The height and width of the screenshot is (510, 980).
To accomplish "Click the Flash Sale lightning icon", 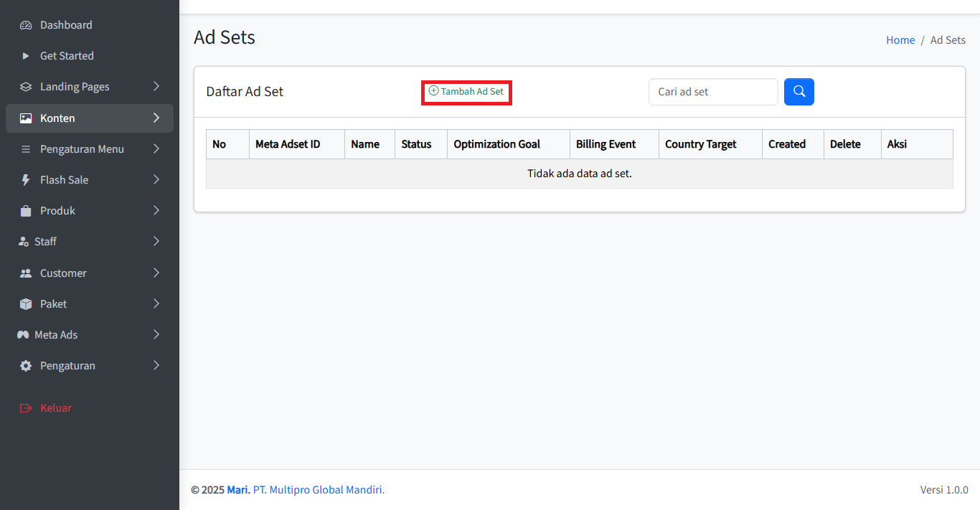I will tap(26, 180).
